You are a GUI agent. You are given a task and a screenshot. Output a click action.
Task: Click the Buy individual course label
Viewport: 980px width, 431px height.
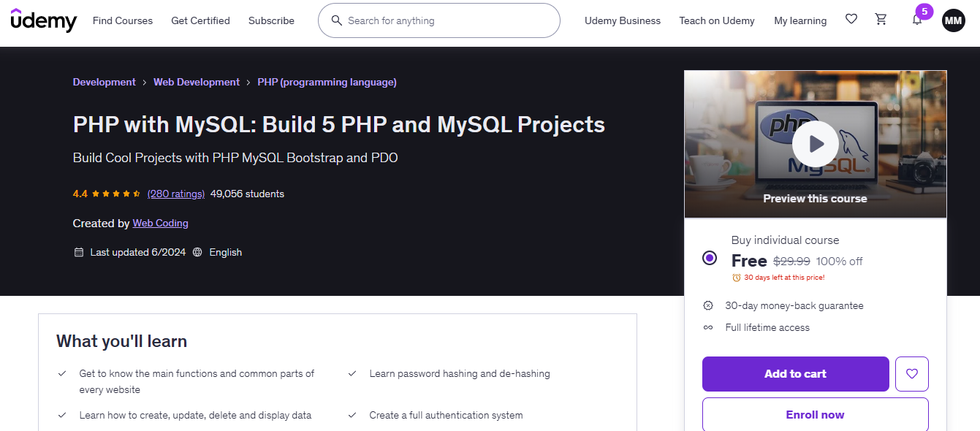[786, 240]
